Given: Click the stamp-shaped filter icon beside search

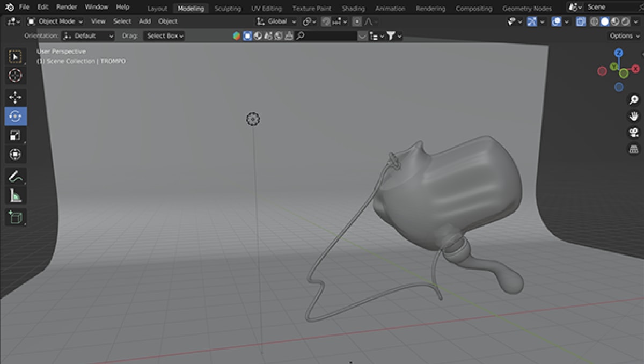Looking at the screenshot, I should [x=290, y=36].
